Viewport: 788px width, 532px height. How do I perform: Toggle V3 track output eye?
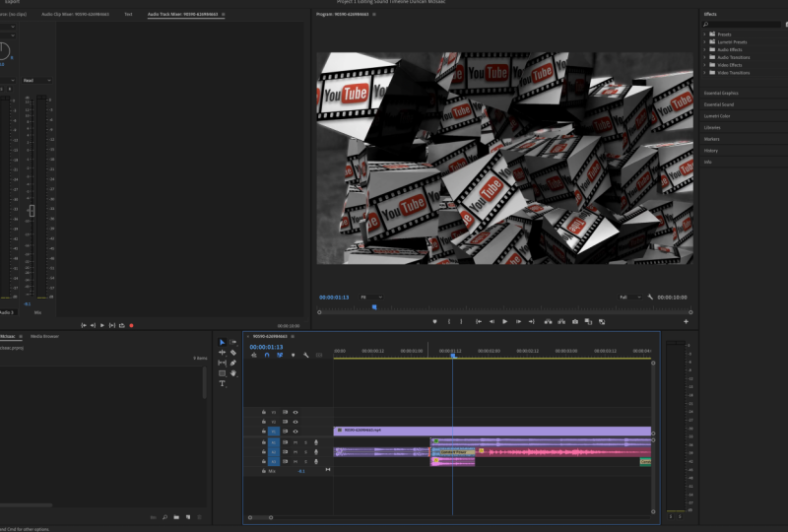[x=295, y=412]
